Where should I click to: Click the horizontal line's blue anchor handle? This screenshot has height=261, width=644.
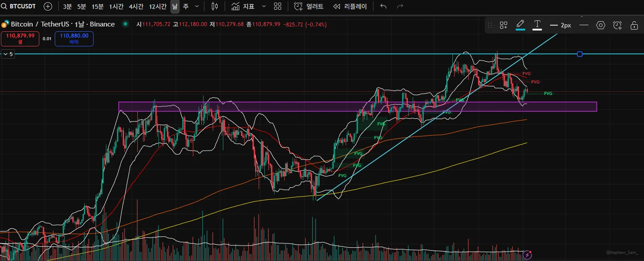coord(580,54)
